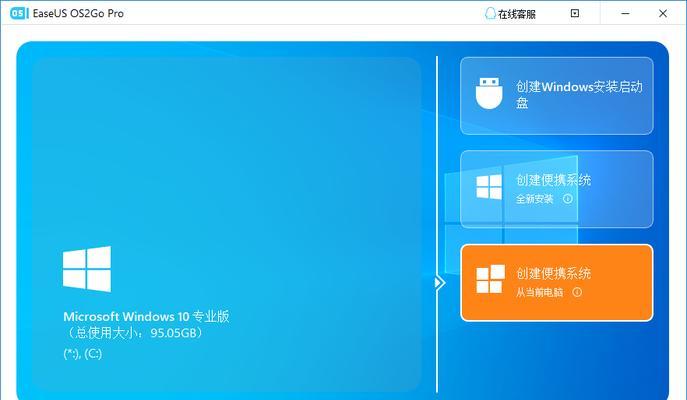Image resolution: width=687 pixels, height=400 pixels.
Task: Select 创建便携系统 从当前电脑 orange card
Action: 557,283
